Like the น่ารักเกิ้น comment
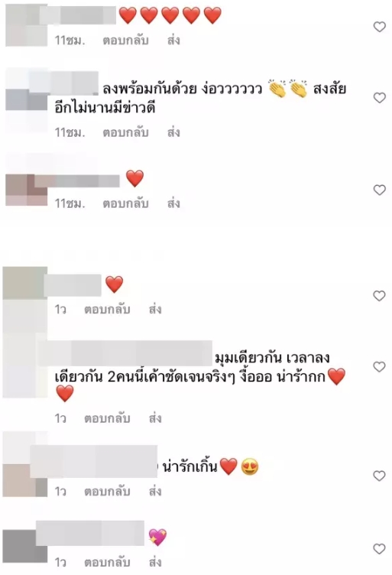The height and width of the screenshot is (575, 392). [379, 476]
